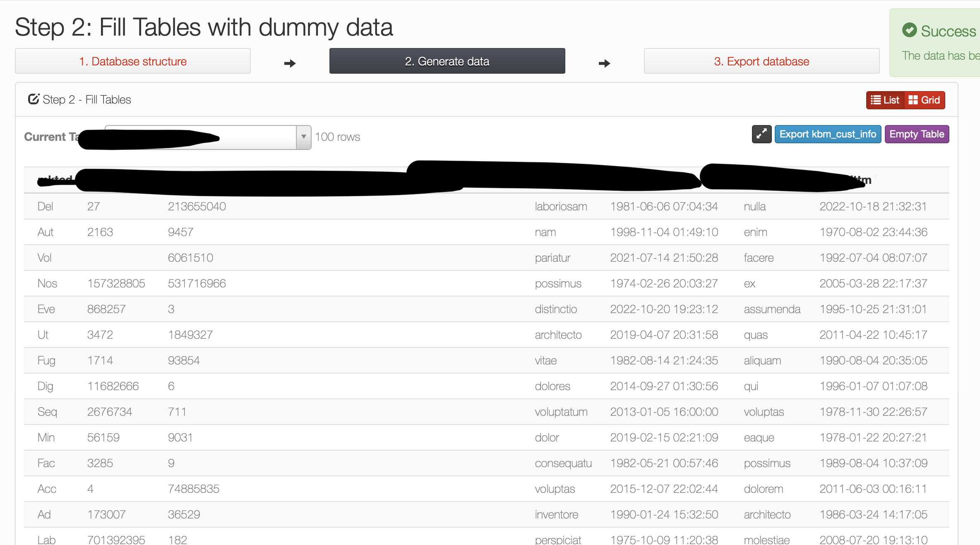
Task: Select the row starting with Del
Action: 45,206
